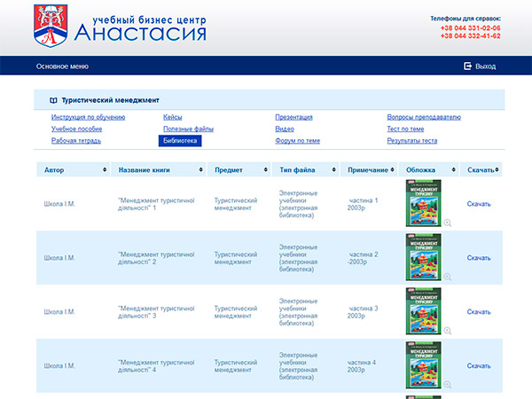Sort table by the Автор column arrows
Screen dimensions: 532x399
(x=105, y=170)
